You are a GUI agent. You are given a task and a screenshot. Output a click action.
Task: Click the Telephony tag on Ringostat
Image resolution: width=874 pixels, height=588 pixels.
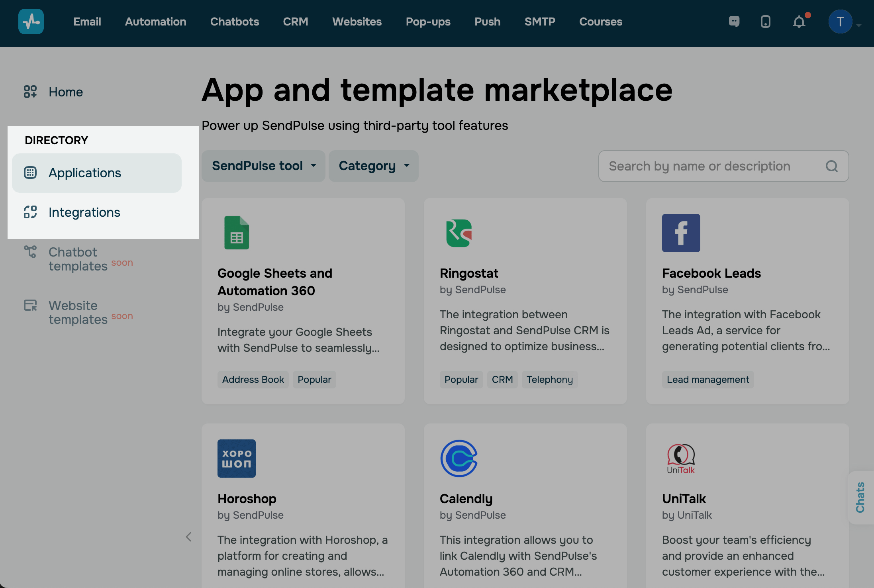[549, 380]
